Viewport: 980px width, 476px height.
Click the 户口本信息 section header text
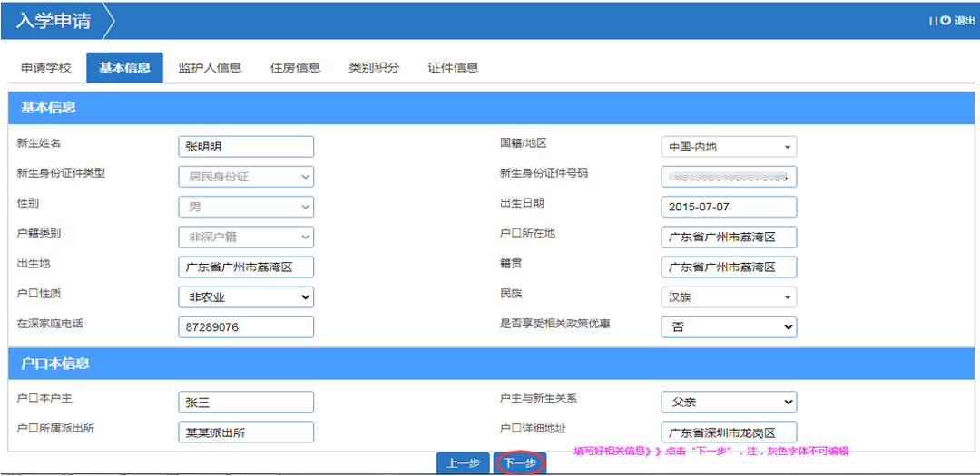pyautogui.click(x=55, y=363)
